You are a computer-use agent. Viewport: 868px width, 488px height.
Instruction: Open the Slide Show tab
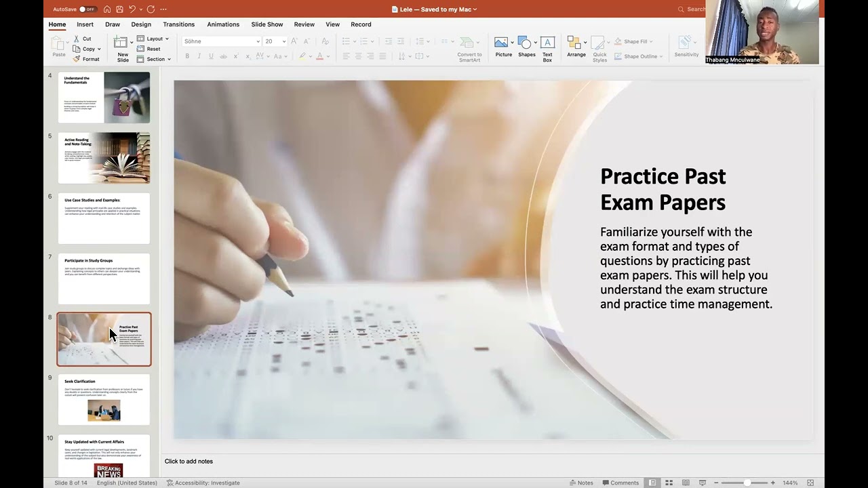267,24
